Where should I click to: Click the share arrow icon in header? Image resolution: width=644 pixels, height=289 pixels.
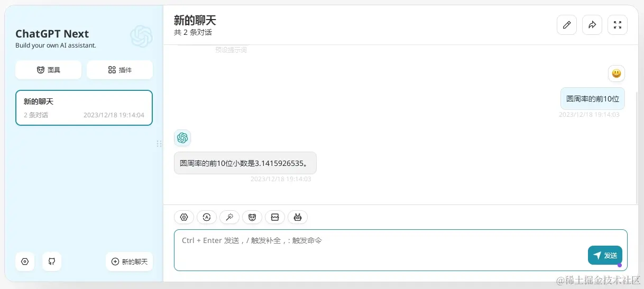pos(592,25)
